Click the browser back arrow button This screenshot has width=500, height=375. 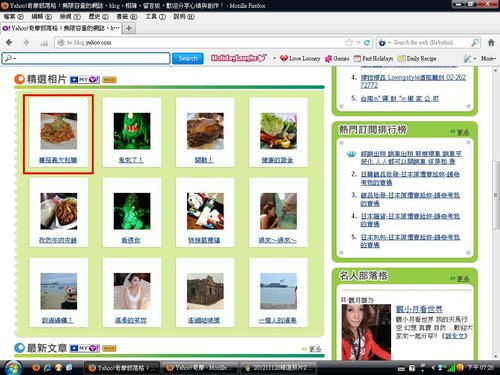(x=9, y=42)
